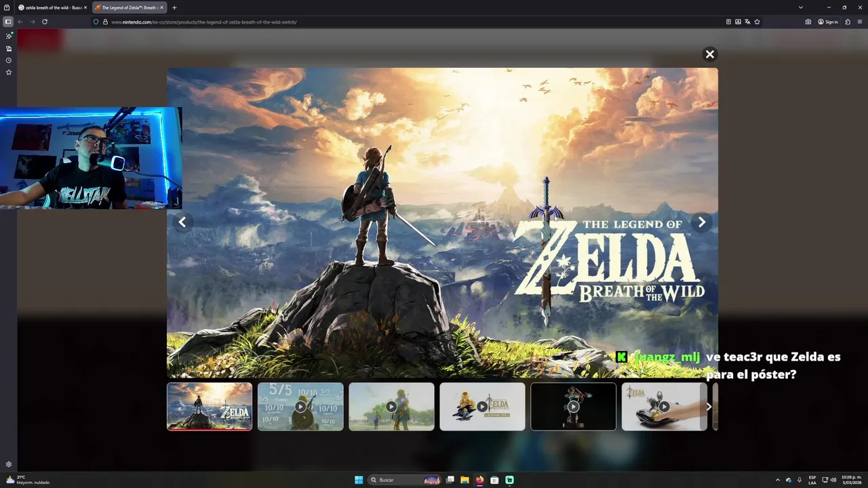The image size is (868, 488).
Task: Play the 5/5 10/10 review scores video thumbnail
Action: pyautogui.click(x=300, y=407)
